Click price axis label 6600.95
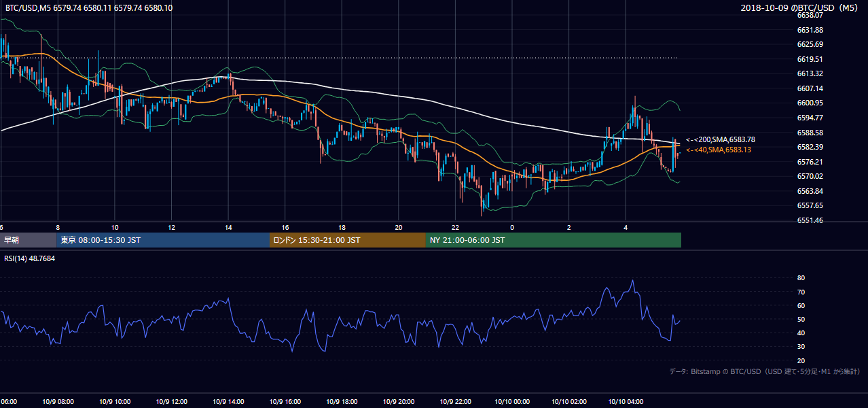Image resolution: width=868 pixels, height=408 pixels. click(810, 103)
